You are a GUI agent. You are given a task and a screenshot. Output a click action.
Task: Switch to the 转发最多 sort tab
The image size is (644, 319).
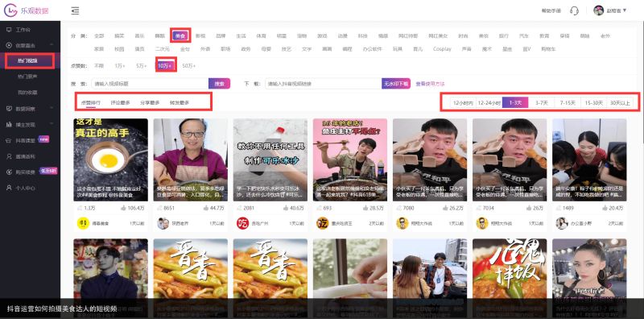180,102
